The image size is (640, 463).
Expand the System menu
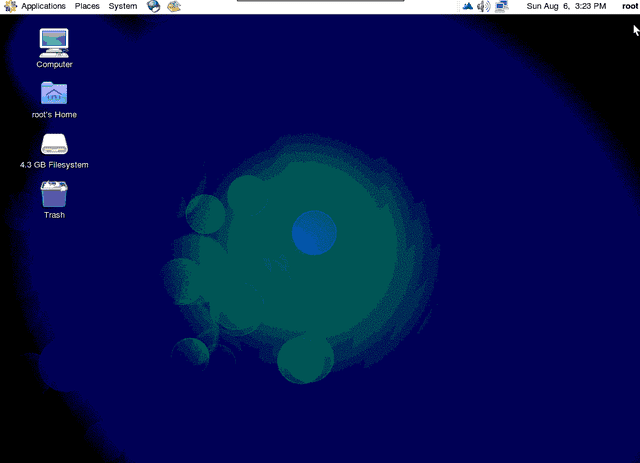(123, 6)
